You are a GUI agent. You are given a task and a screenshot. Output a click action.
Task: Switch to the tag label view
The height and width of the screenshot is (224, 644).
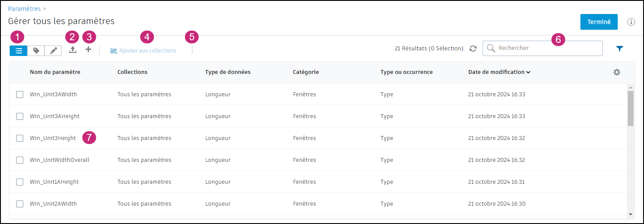(x=36, y=51)
